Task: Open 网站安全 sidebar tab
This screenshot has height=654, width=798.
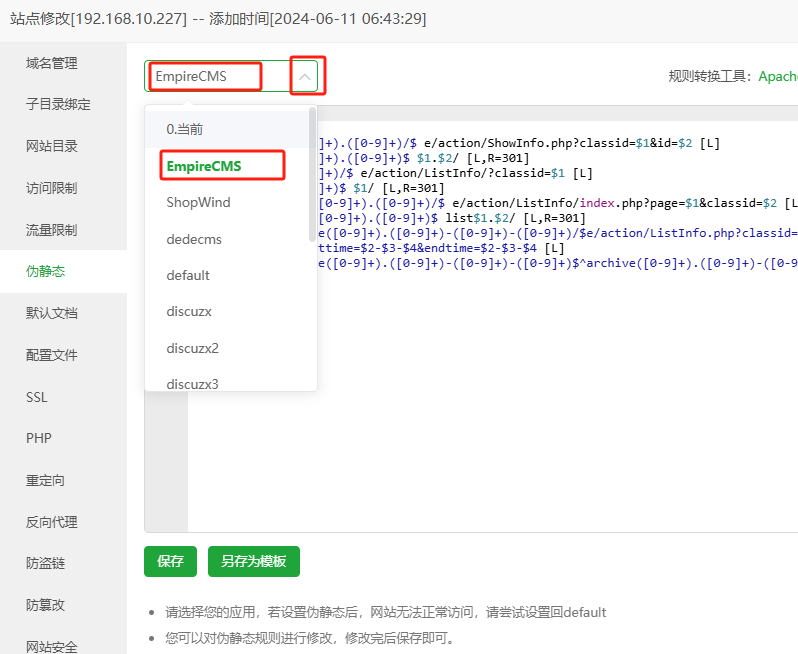Action: click(63, 644)
